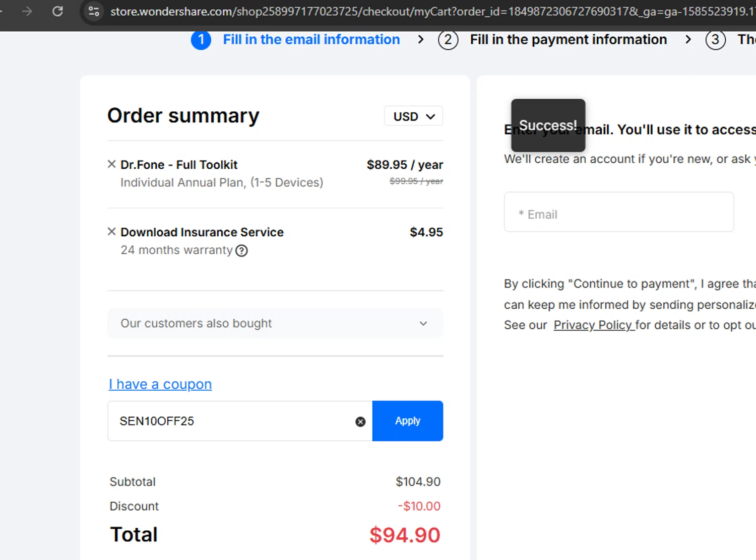Screen dimensions: 756x560
Task: Focus the coupon code input field
Action: pos(240,421)
